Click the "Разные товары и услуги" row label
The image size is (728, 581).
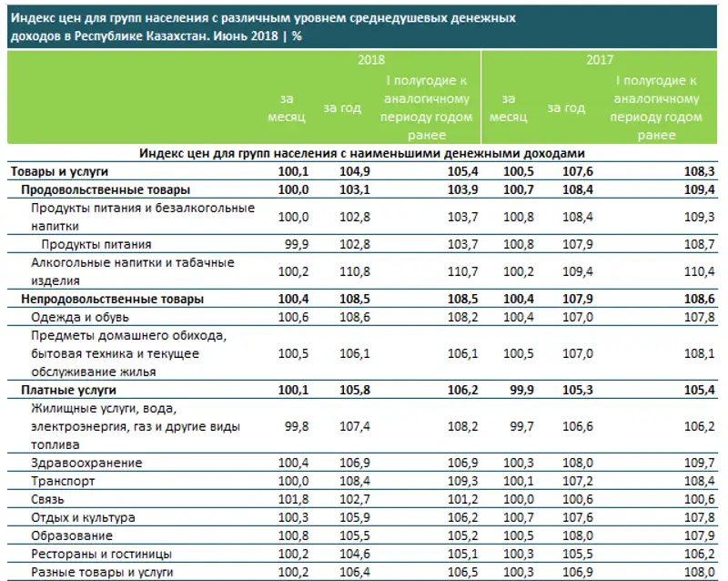(101, 572)
